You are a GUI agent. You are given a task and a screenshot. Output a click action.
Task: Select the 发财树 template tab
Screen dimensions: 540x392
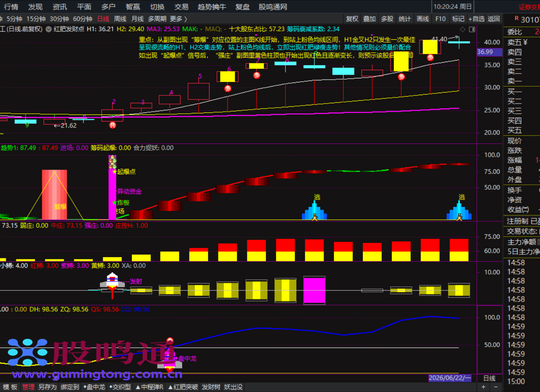tap(211, 387)
